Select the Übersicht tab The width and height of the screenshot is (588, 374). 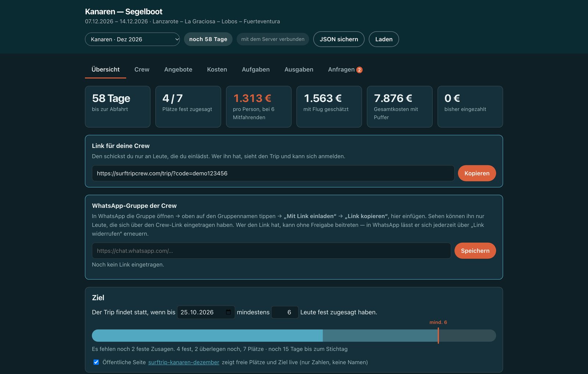[x=105, y=70]
